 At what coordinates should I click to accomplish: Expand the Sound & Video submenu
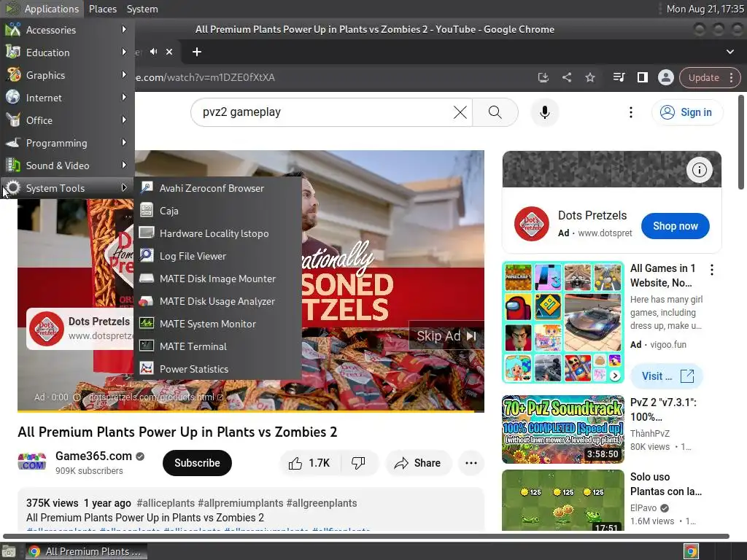click(x=67, y=166)
